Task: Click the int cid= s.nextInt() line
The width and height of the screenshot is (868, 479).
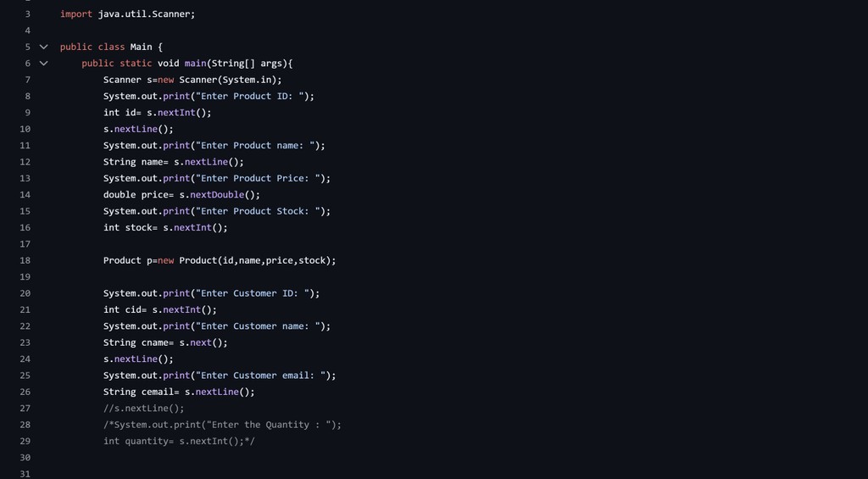Action: (x=159, y=310)
